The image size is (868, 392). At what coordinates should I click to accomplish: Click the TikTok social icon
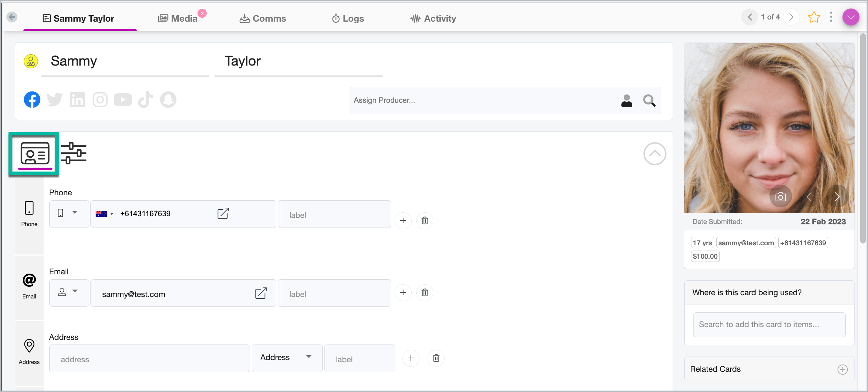[x=145, y=100]
